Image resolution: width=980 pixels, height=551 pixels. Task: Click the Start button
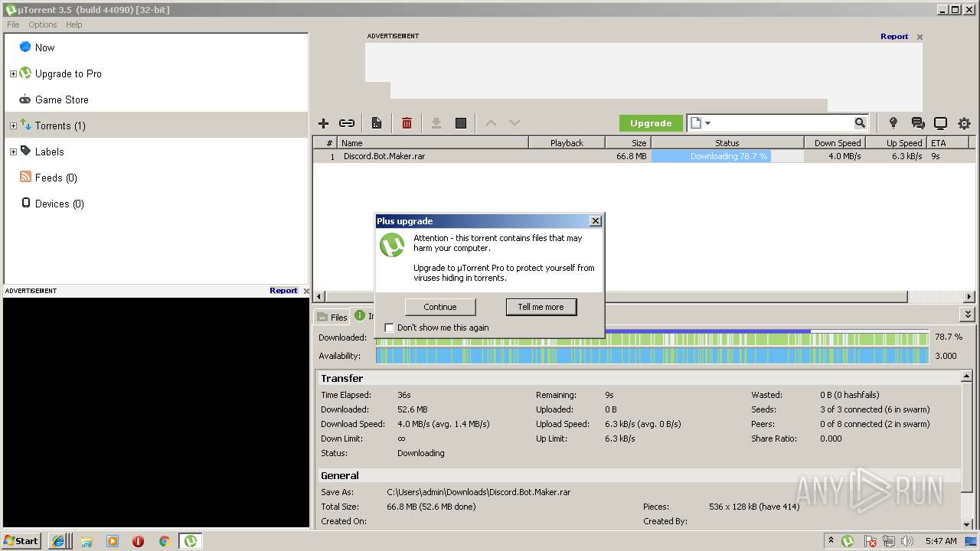tap(21, 541)
